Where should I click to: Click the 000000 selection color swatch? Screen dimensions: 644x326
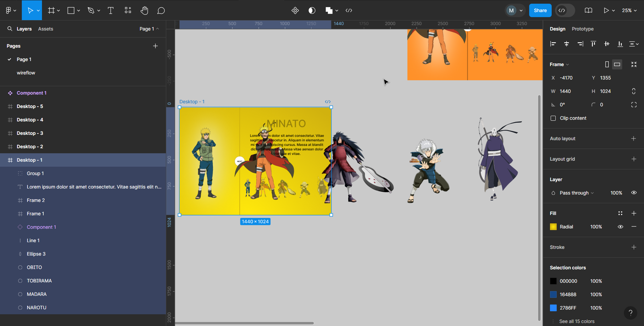click(553, 281)
